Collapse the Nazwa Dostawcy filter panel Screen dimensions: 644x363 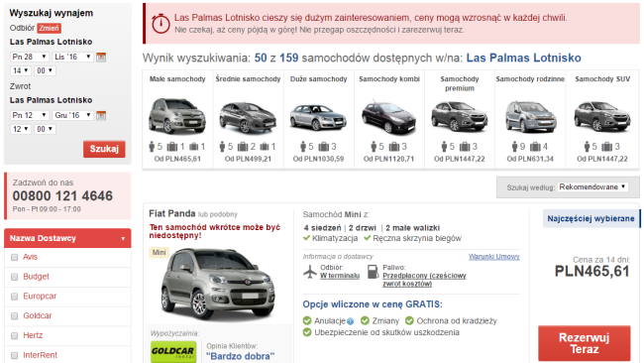coord(67,238)
